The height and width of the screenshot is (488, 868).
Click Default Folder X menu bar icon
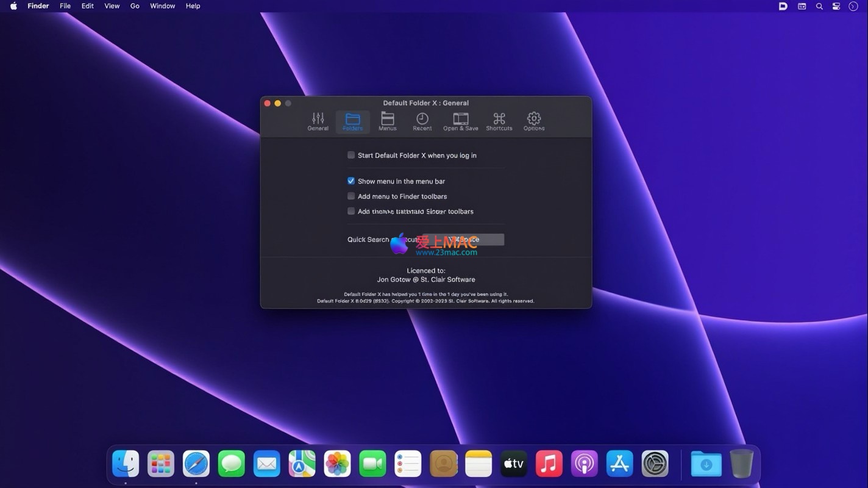click(x=783, y=6)
